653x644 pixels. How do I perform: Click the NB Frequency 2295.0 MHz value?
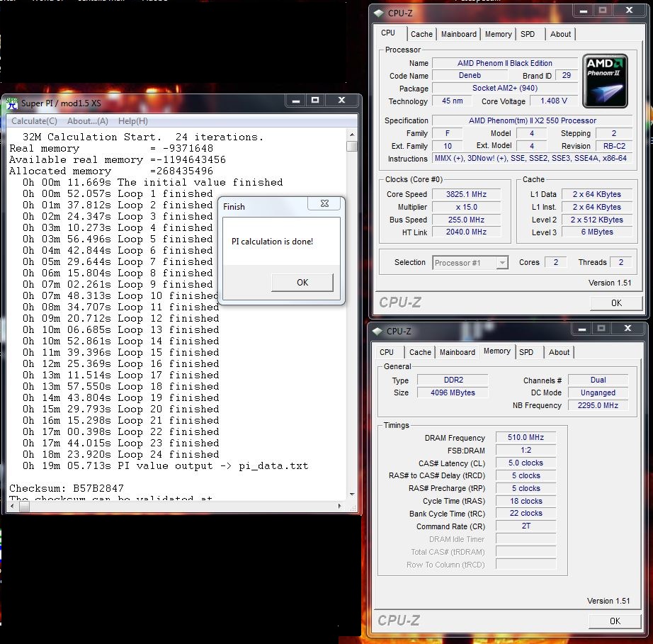tap(598, 405)
